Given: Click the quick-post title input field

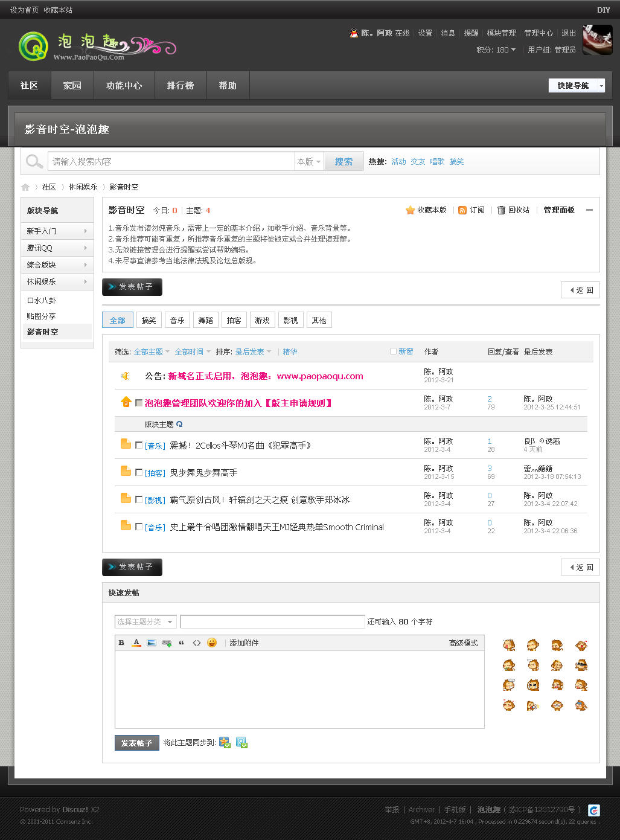Looking at the screenshot, I should point(273,621).
